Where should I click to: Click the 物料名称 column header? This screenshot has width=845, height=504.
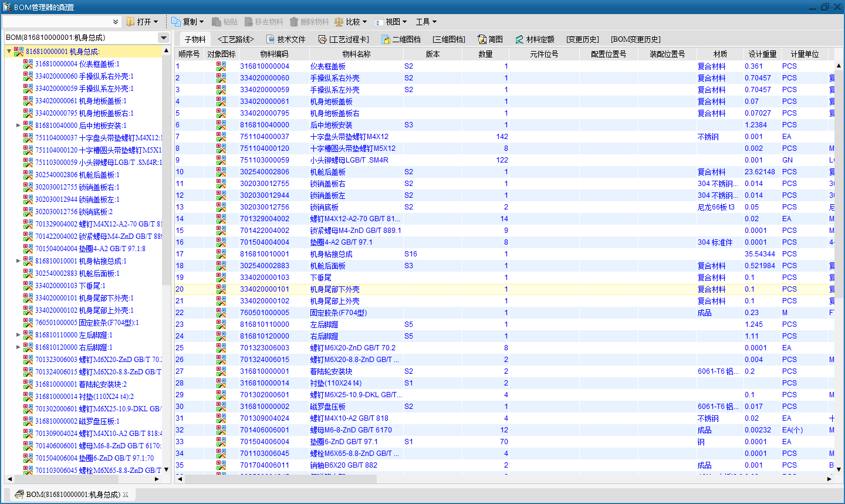[x=356, y=54]
